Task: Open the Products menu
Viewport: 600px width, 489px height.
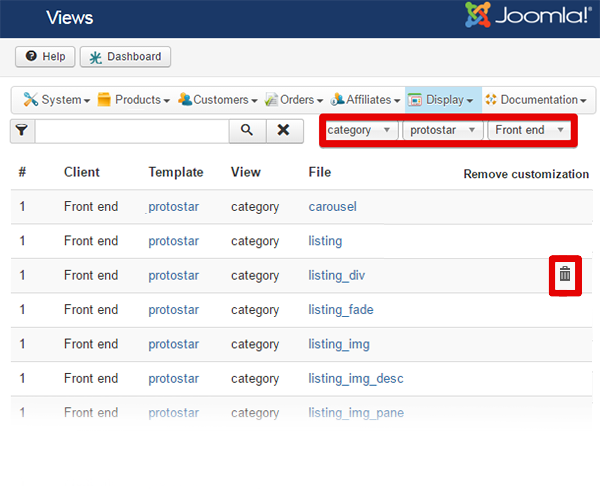Action: click(x=133, y=100)
